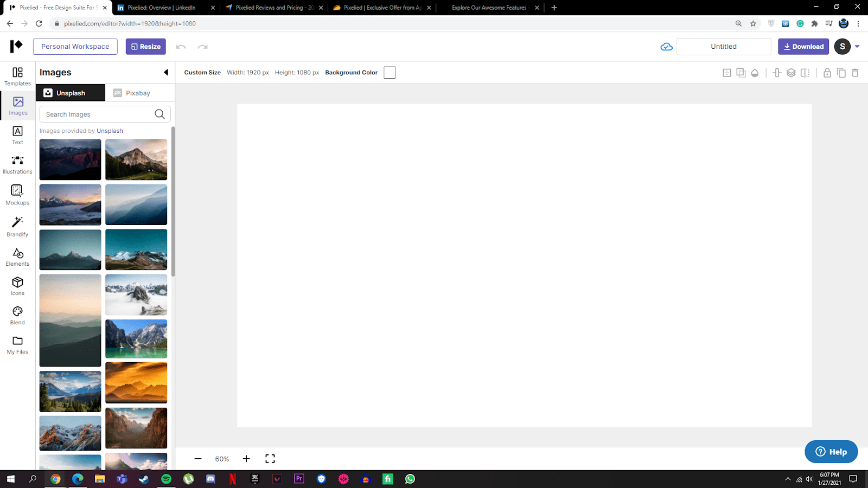
Task: Open the Blend panel
Action: (17, 315)
